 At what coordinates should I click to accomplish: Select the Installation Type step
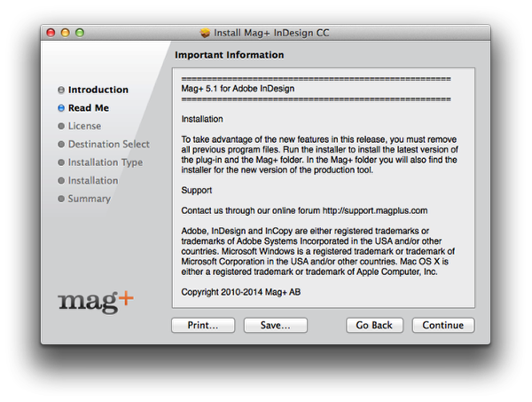point(106,162)
